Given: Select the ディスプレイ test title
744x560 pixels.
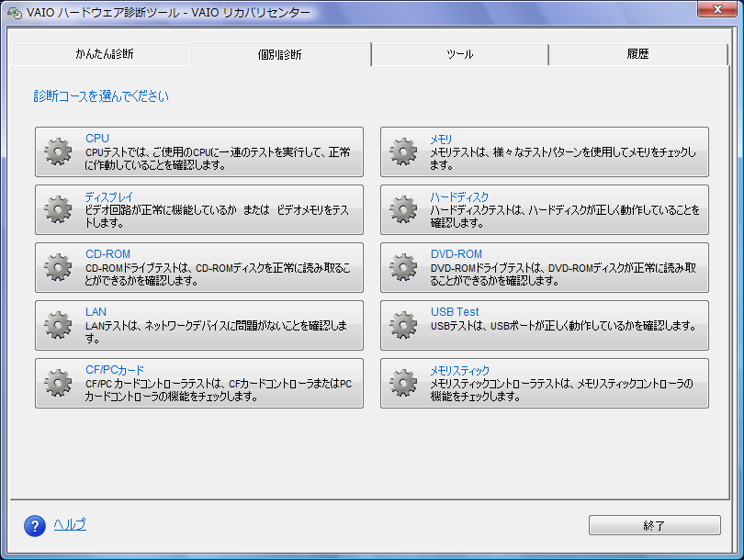Looking at the screenshot, I should coord(109,196).
